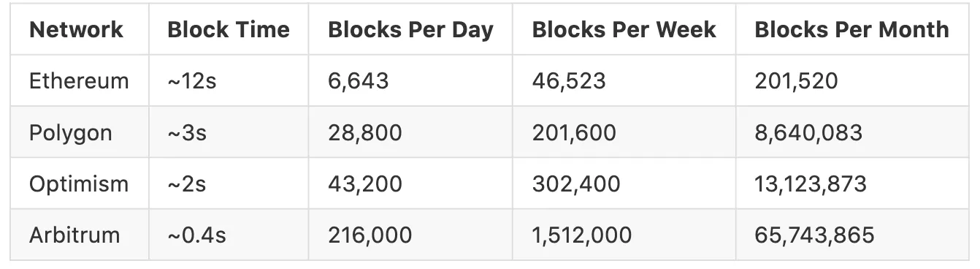
Task: Click the 65,743,865 blocks per month value
Action: [x=814, y=235]
